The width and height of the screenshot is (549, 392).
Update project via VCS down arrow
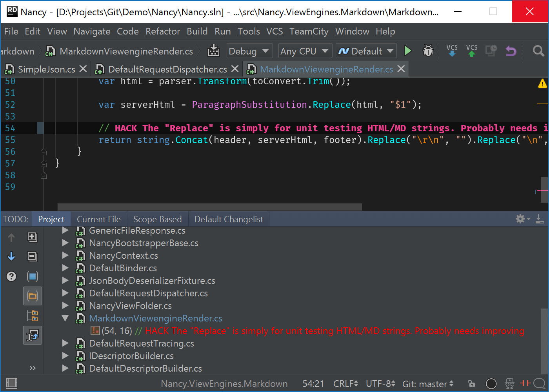(x=452, y=51)
